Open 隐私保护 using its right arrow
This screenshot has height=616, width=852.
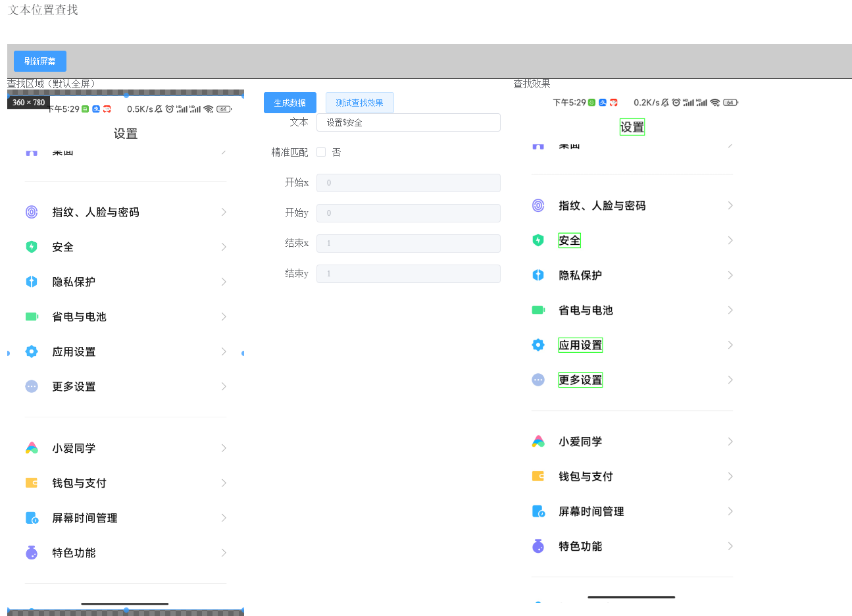point(223,282)
